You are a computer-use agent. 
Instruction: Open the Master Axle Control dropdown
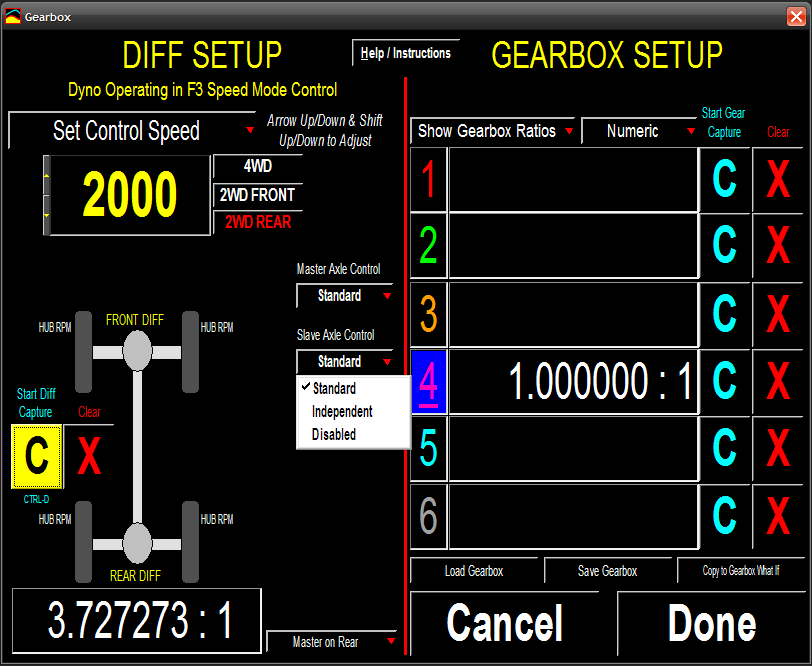pyautogui.click(x=345, y=296)
